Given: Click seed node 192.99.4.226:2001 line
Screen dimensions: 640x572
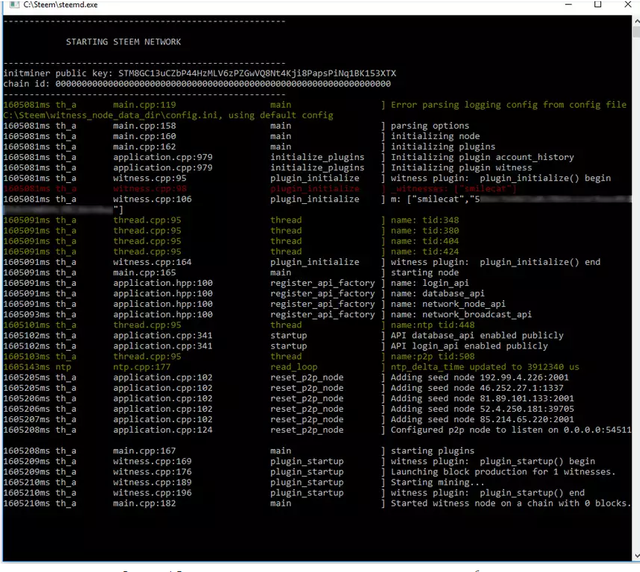Looking at the screenshot, I should click(x=480, y=378).
